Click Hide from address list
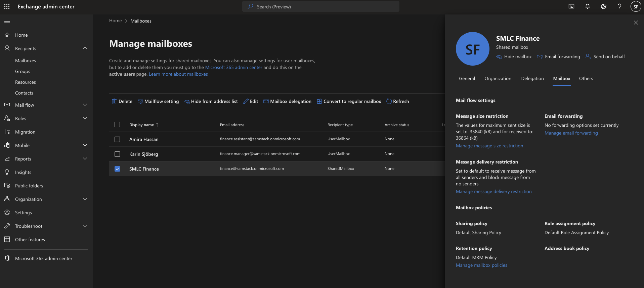This screenshot has width=644, height=288. [211, 101]
